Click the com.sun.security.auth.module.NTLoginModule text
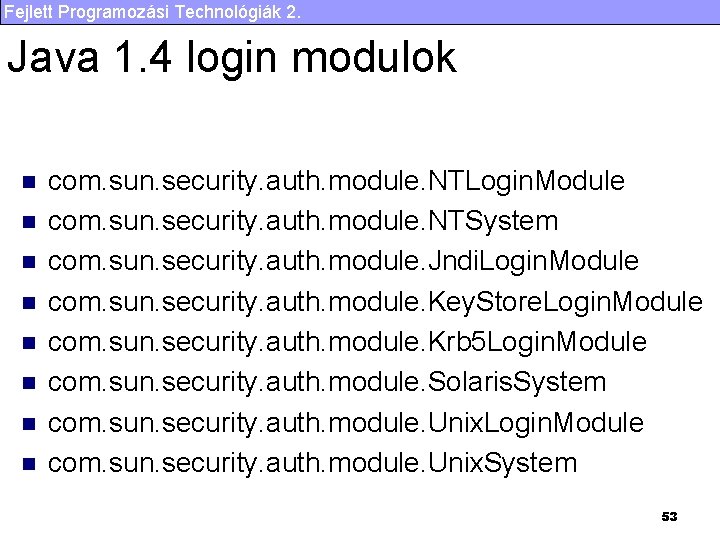Viewport: 720px width, 540px height. coord(336,181)
